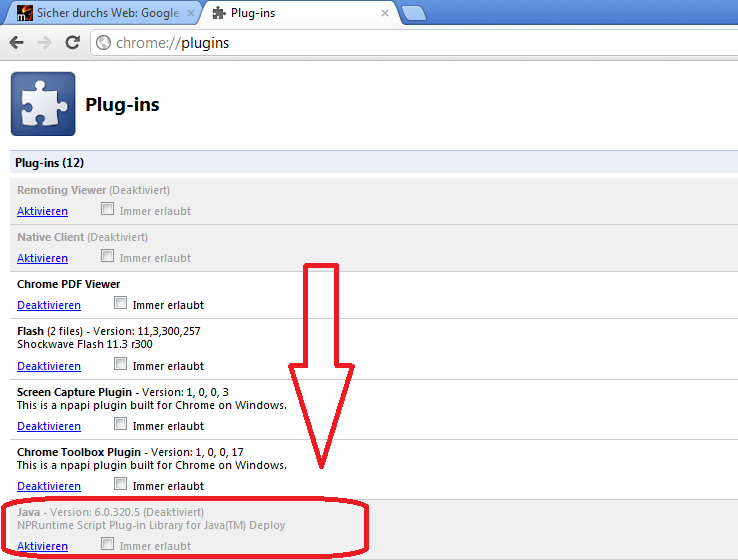The height and width of the screenshot is (560, 738).
Task: Check Immer erlaubt for Remoting Viewer
Action: [107, 208]
